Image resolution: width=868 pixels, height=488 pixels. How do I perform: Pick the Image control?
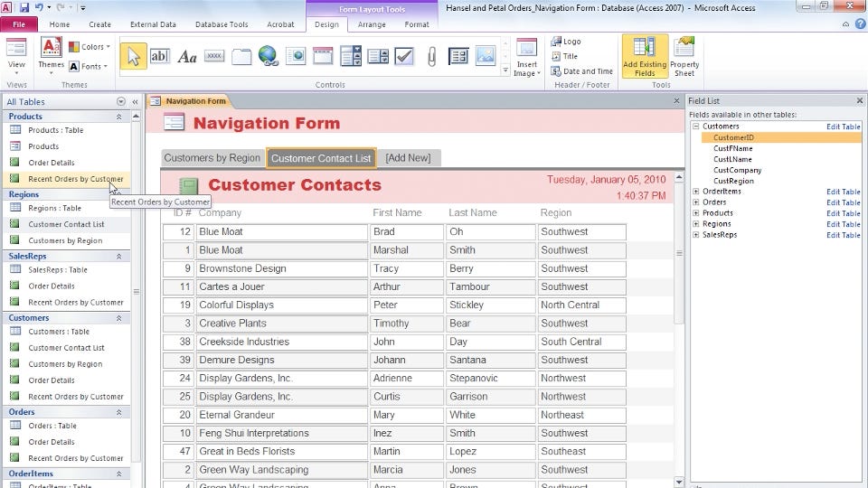point(486,56)
